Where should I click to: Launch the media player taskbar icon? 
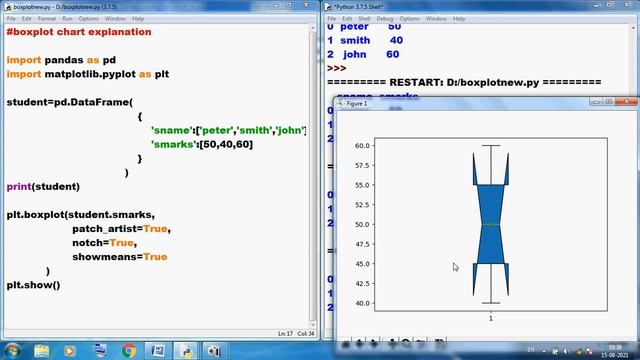[69, 351]
